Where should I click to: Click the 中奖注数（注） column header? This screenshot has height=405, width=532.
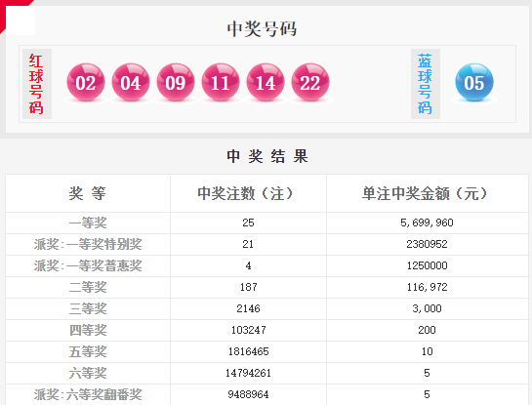point(245,193)
